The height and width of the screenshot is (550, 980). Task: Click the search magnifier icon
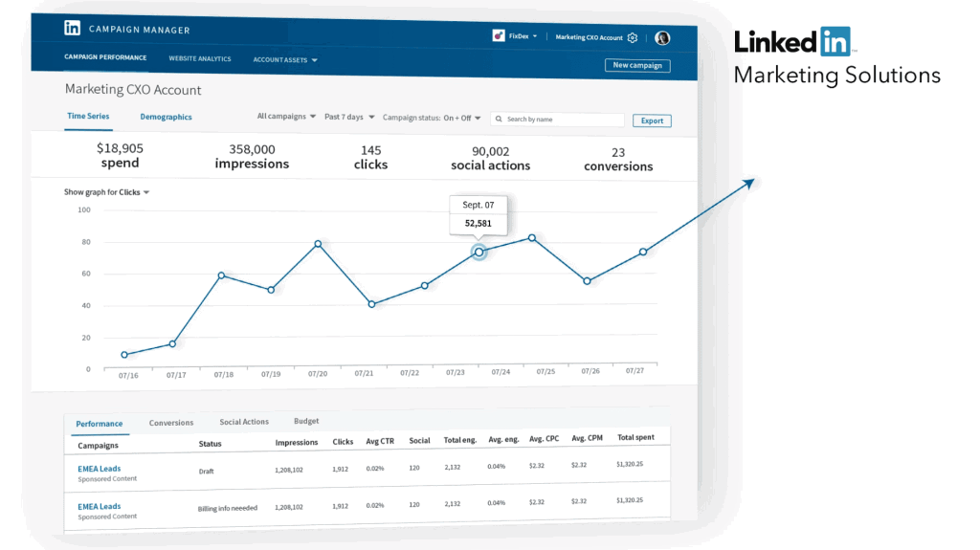(499, 119)
